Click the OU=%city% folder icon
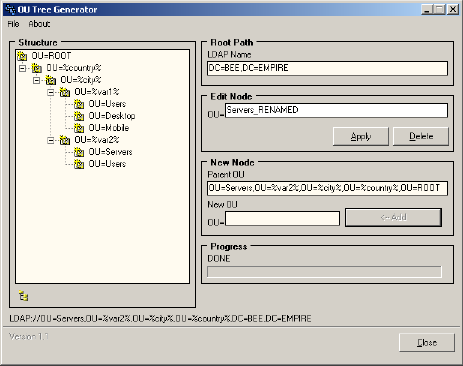The height and width of the screenshot is (366, 463). coord(50,80)
